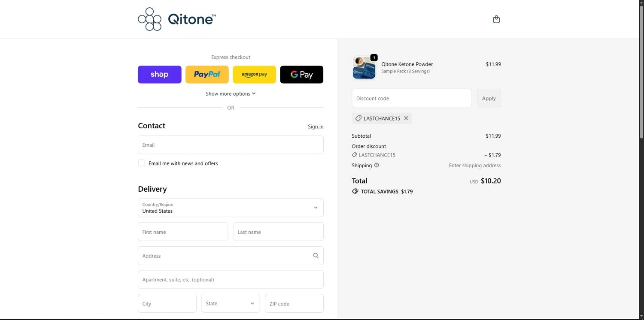The image size is (644, 320).
Task: Click the Apartment, suite, etc. field
Action: point(231,280)
